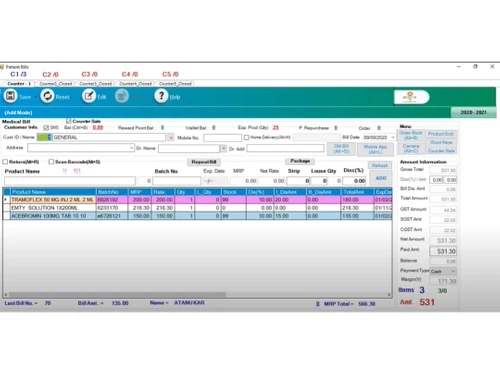The width and height of the screenshot is (500, 375).
Task: Click the Short Keys button
Action: tap(441, 142)
